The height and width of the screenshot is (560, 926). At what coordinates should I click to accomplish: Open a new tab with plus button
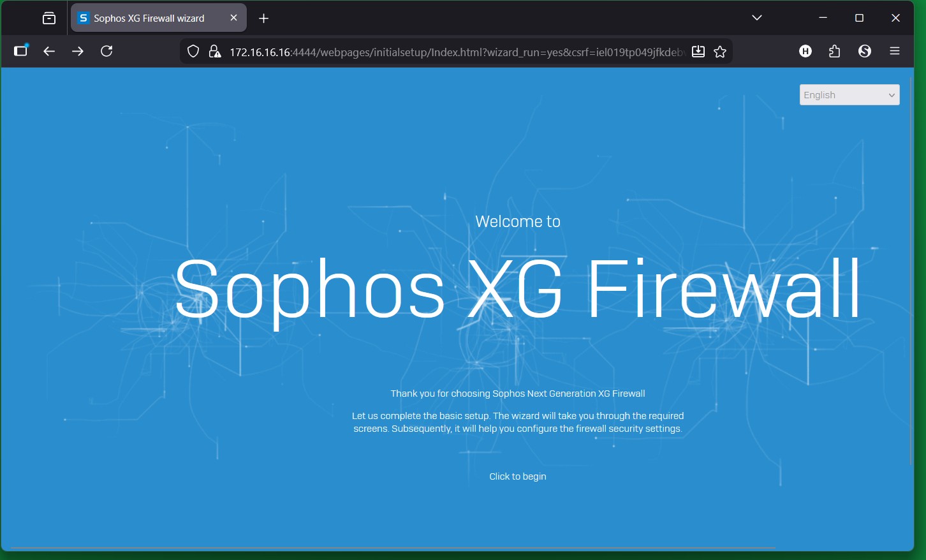tap(264, 18)
